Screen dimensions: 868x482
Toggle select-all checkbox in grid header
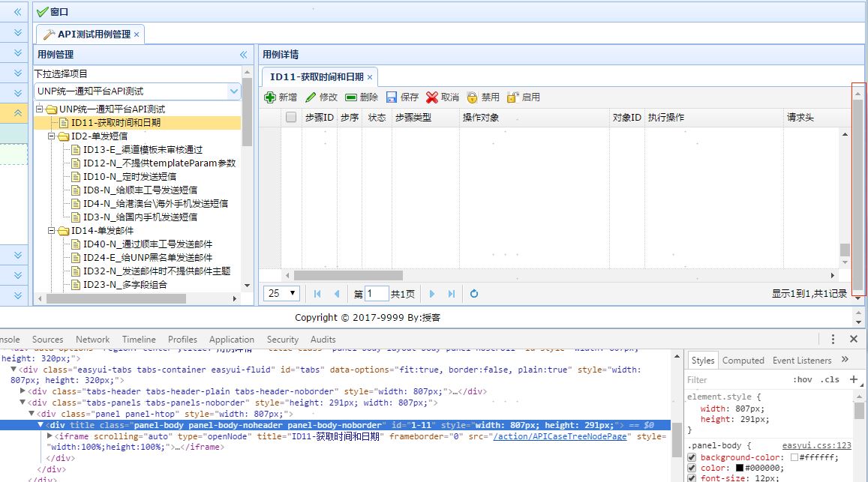291,117
